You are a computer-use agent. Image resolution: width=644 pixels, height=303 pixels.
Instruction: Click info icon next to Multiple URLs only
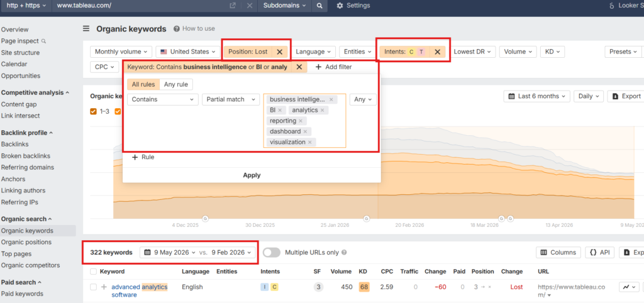pos(344,253)
